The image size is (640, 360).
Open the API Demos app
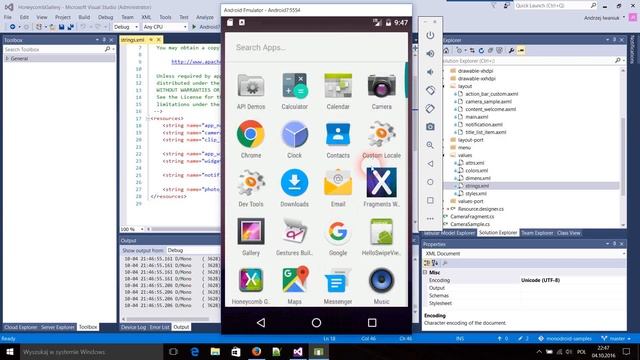coord(251,91)
